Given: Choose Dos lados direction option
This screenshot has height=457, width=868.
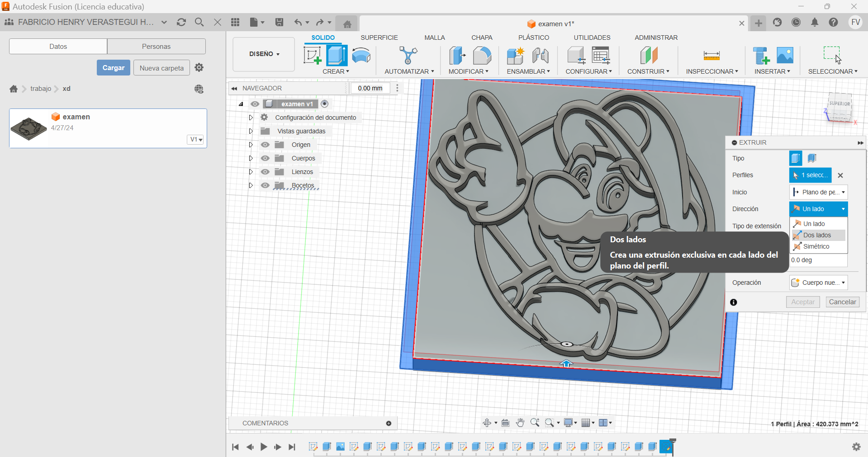Looking at the screenshot, I should [818, 235].
